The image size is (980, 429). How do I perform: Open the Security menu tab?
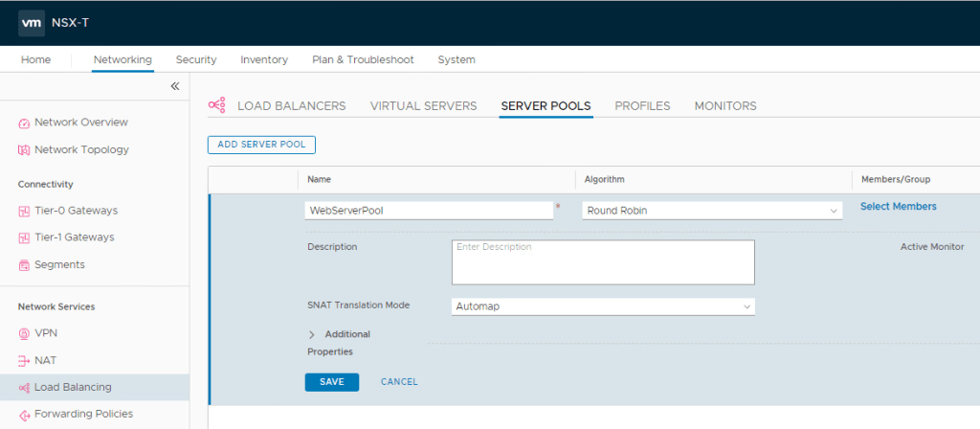point(196,59)
